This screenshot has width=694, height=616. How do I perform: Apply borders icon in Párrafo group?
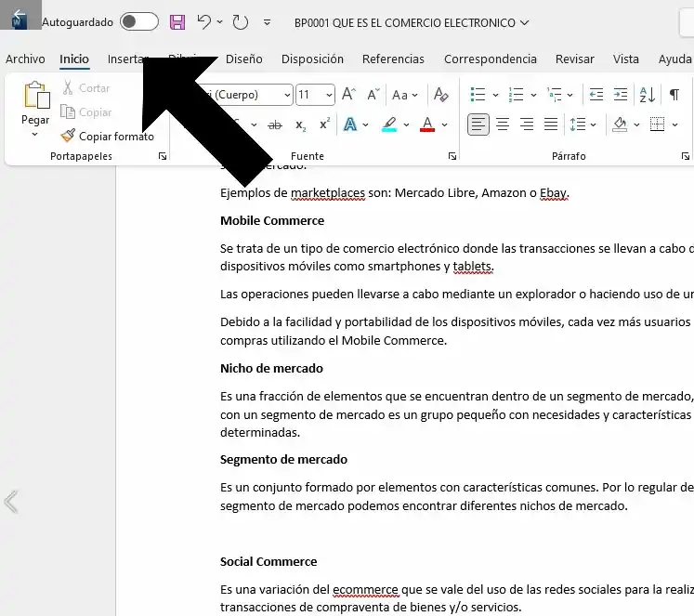click(657, 125)
